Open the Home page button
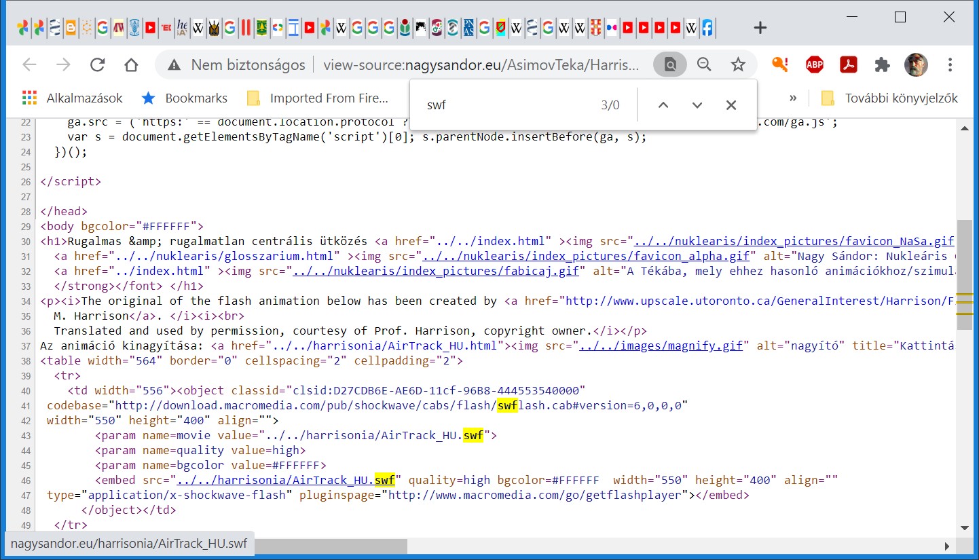The image size is (979, 560). pyautogui.click(x=132, y=64)
